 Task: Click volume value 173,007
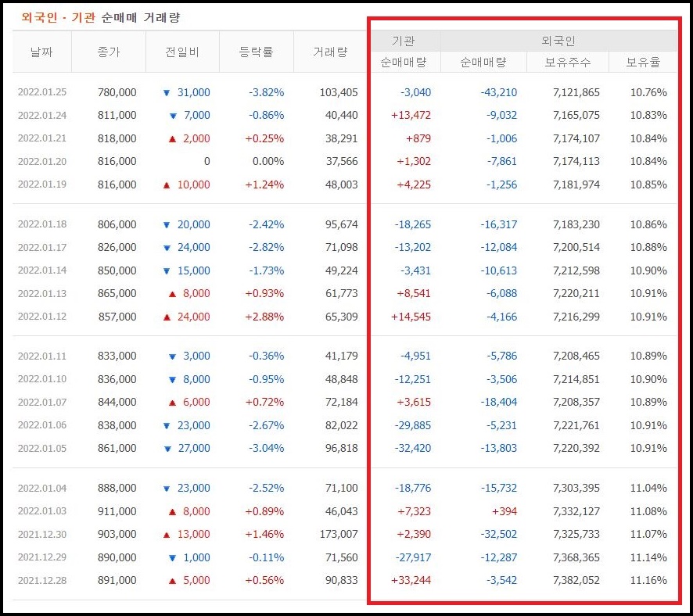[339, 534]
